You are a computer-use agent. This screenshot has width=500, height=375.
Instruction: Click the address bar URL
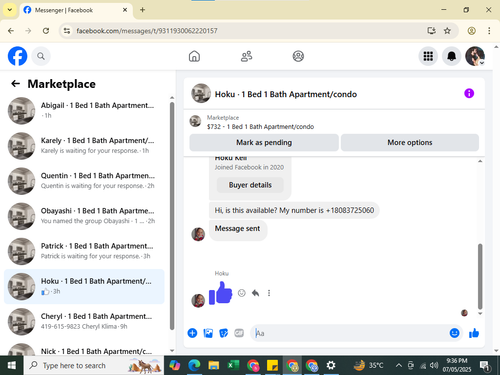coord(147,31)
